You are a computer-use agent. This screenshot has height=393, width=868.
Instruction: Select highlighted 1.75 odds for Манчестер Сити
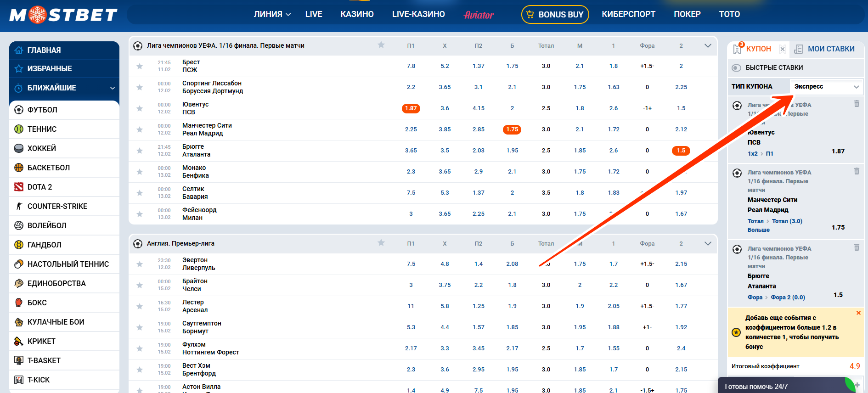coord(512,129)
